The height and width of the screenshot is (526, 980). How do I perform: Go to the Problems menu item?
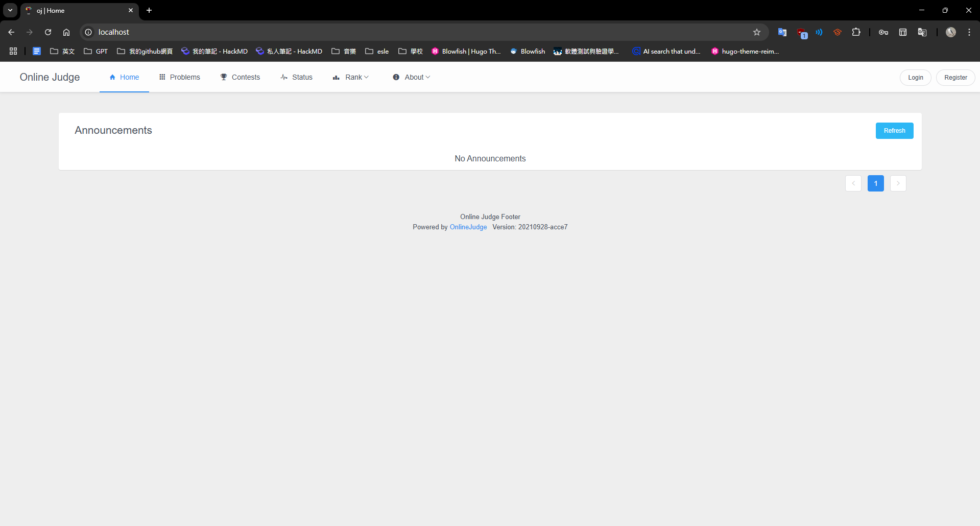pos(180,77)
